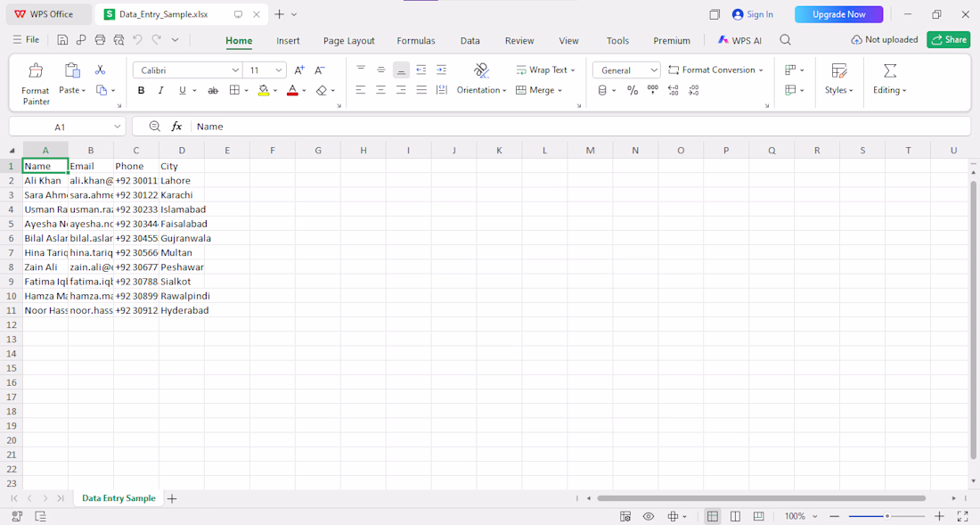Click the red font color swatch
Viewport: 980px width, 525px height.
click(x=292, y=91)
